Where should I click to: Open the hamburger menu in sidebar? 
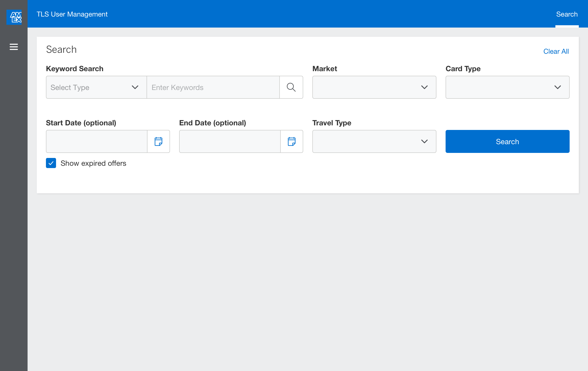(14, 47)
